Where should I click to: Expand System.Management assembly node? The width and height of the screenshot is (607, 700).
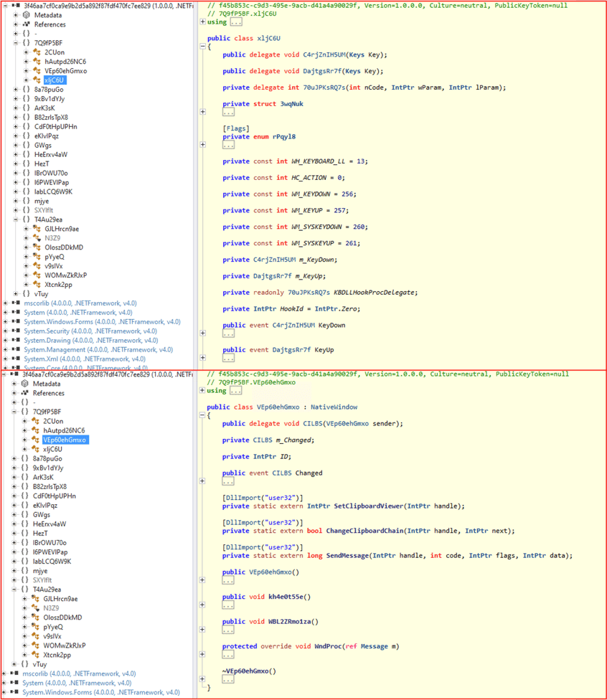point(6,349)
